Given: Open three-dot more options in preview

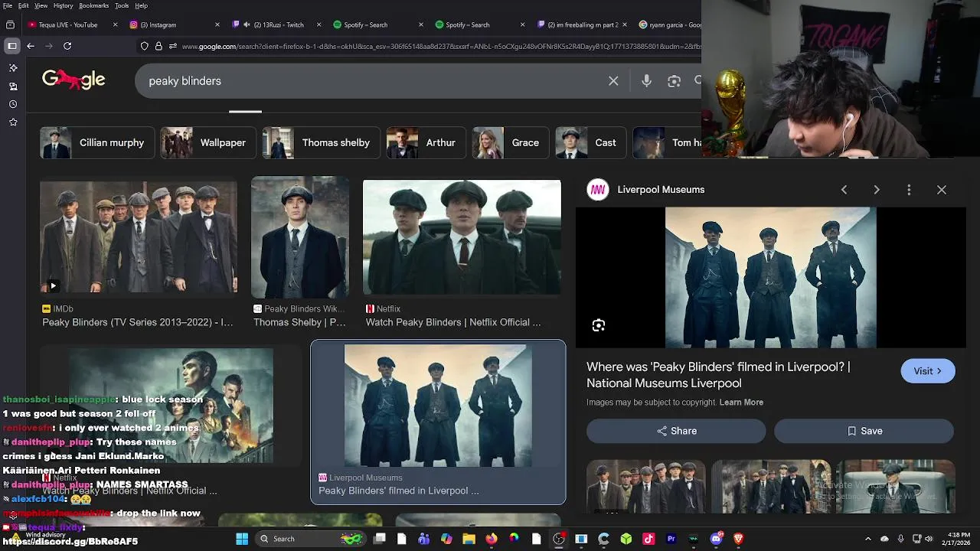Looking at the screenshot, I should (x=909, y=190).
